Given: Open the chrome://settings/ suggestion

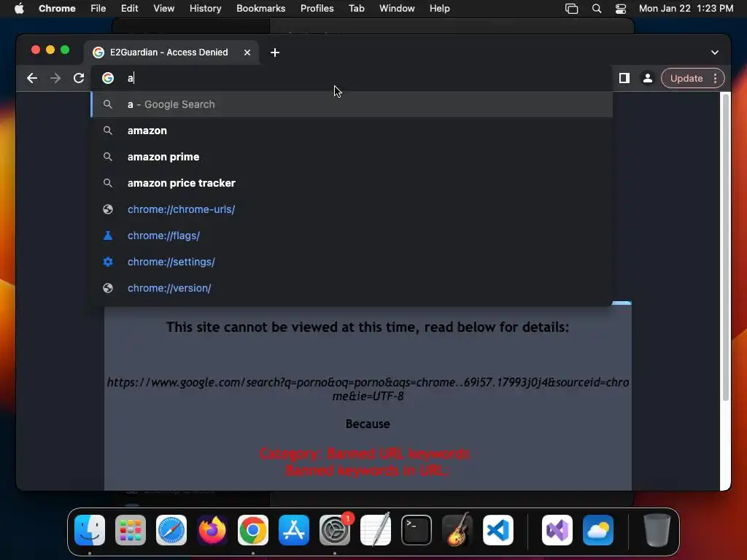Looking at the screenshot, I should point(352,262).
